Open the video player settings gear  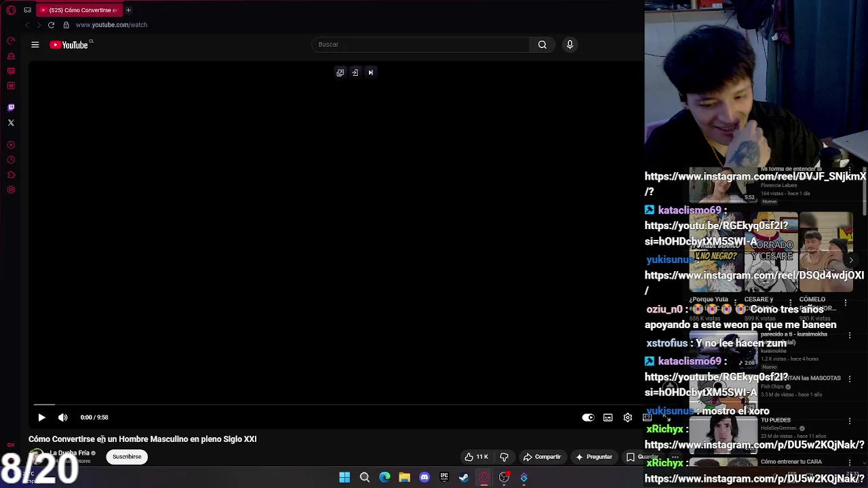628,418
